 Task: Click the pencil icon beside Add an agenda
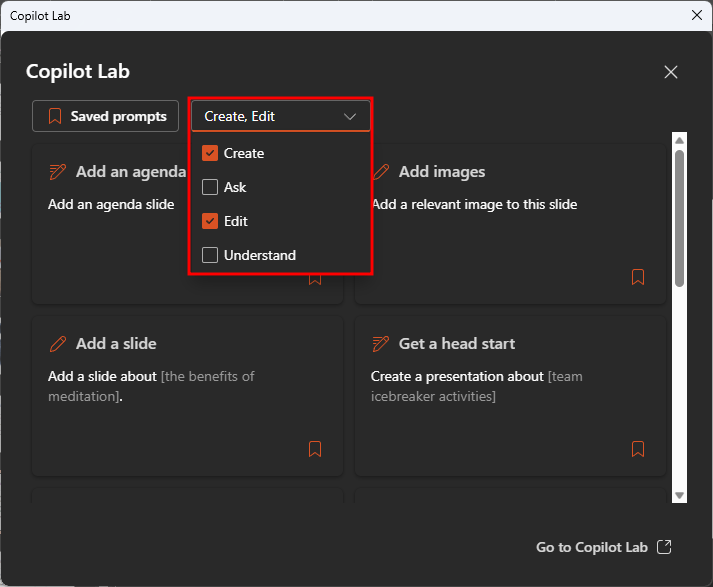pyautogui.click(x=58, y=172)
